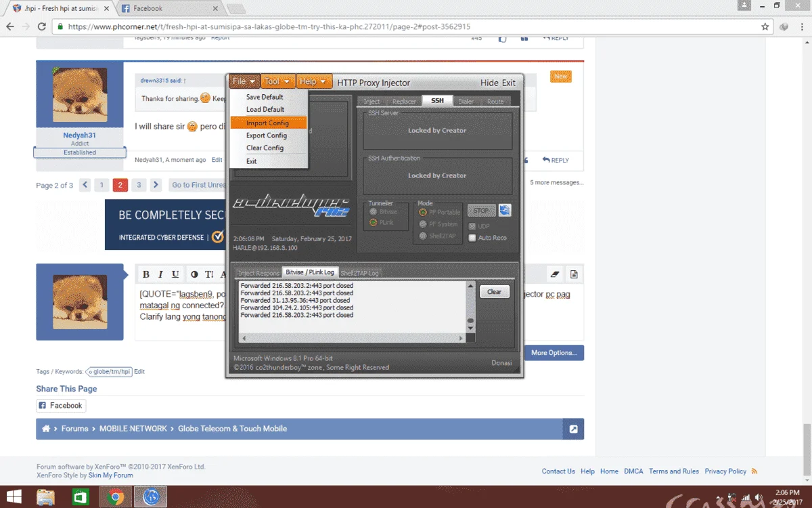
Task: Switch to the Replacer tab
Action: pyautogui.click(x=404, y=102)
